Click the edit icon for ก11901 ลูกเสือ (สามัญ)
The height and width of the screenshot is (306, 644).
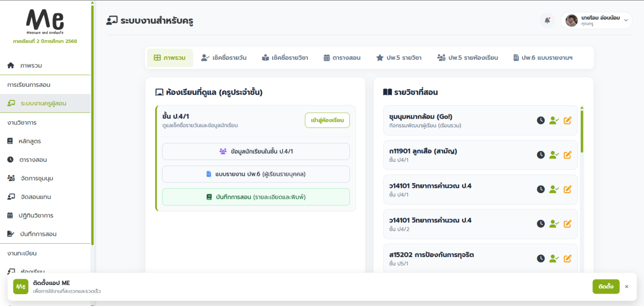(568, 155)
